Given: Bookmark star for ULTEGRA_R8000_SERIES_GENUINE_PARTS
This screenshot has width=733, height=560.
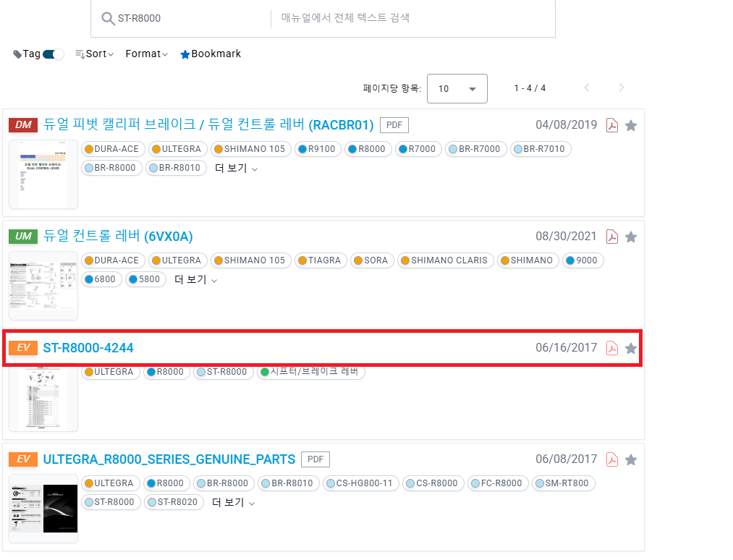Looking at the screenshot, I should pos(631,459).
